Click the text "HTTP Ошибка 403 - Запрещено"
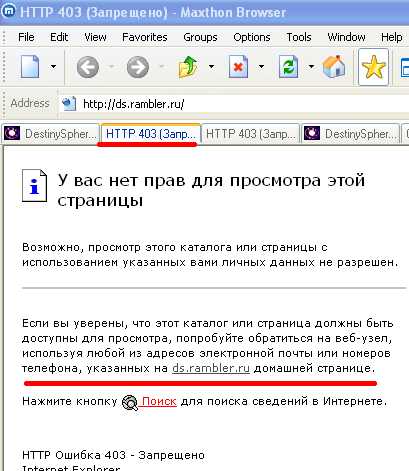409x471 pixels. [113, 455]
